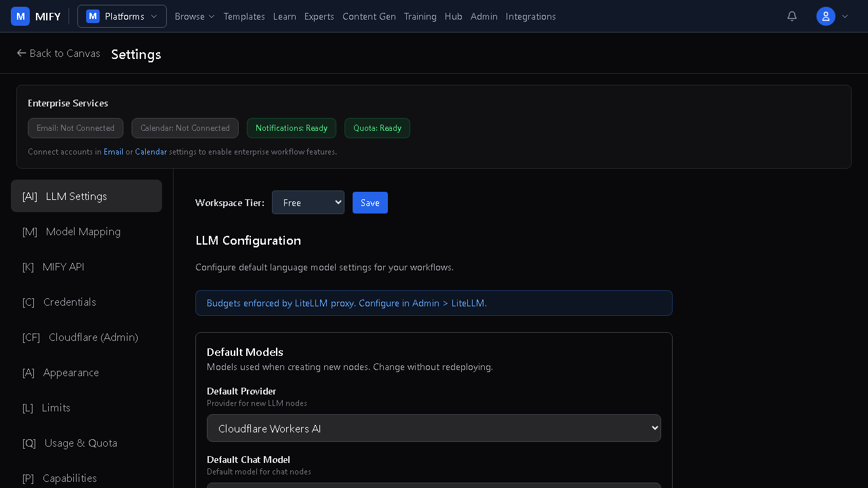This screenshot has width=868, height=488.
Task: Open the Default Provider dropdown
Action: [x=434, y=428]
